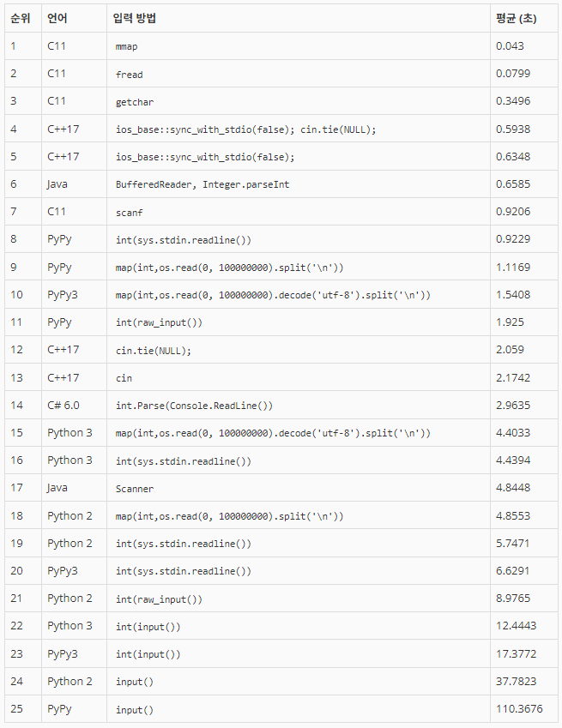Select the average time value 0.3496
This screenshot has width=562, height=728.
pyautogui.click(x=513, y=101)
